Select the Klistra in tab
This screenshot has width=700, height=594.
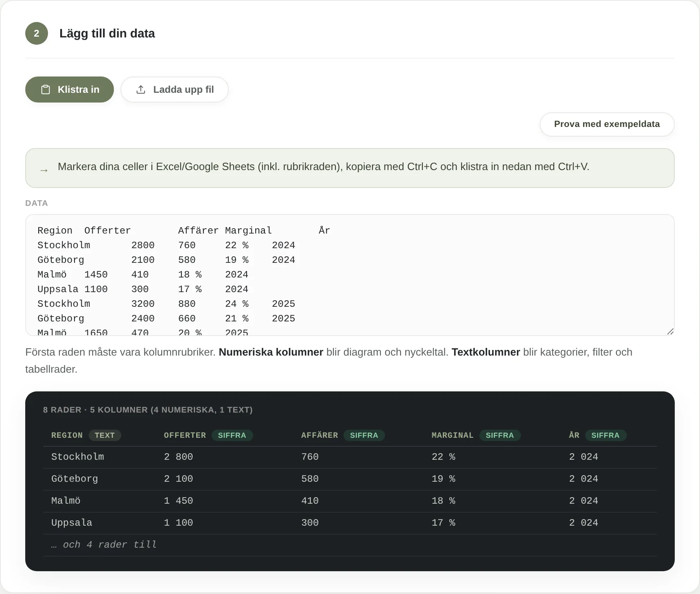tap(70, 90)
